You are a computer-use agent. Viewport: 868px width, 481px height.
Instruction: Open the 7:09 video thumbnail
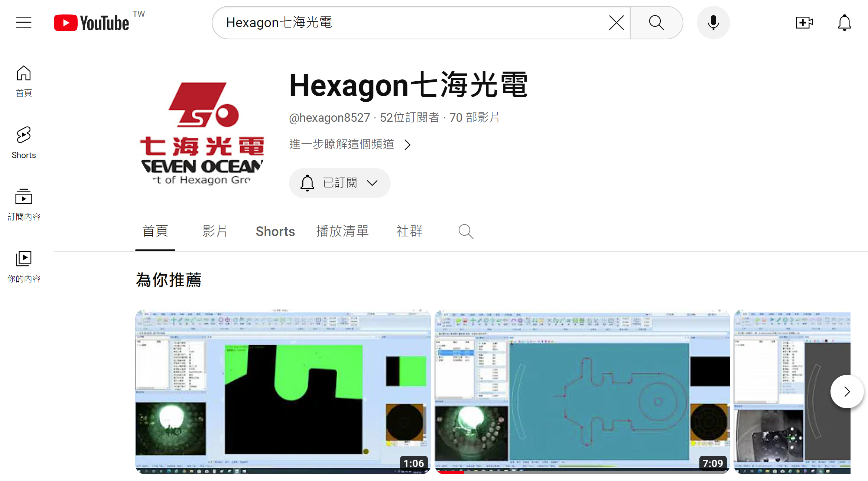(x=582, y=392)
